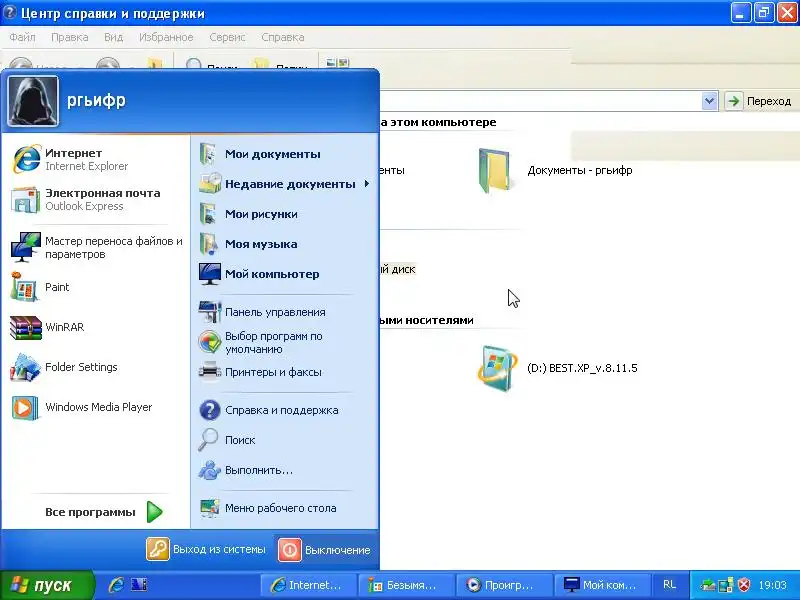The width and height of the screenshot is (800, 600).
Task: Open Folder Settings program
Action: coord(96,367)
